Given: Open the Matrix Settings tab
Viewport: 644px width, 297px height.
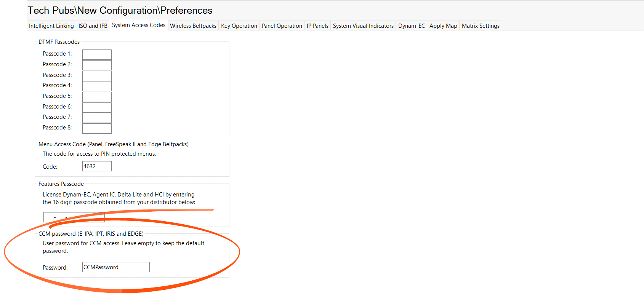Looking at the screenshot, I should click(481, 26).
